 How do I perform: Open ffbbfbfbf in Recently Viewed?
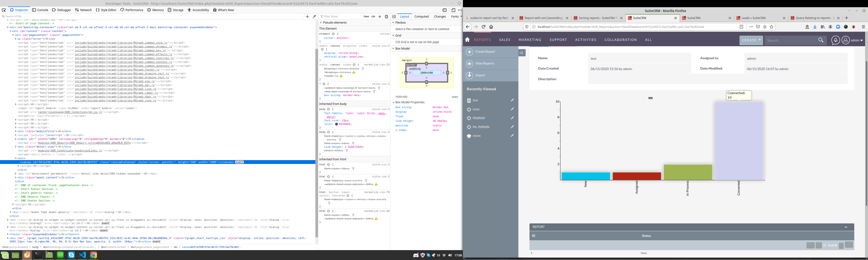[479, 118]
